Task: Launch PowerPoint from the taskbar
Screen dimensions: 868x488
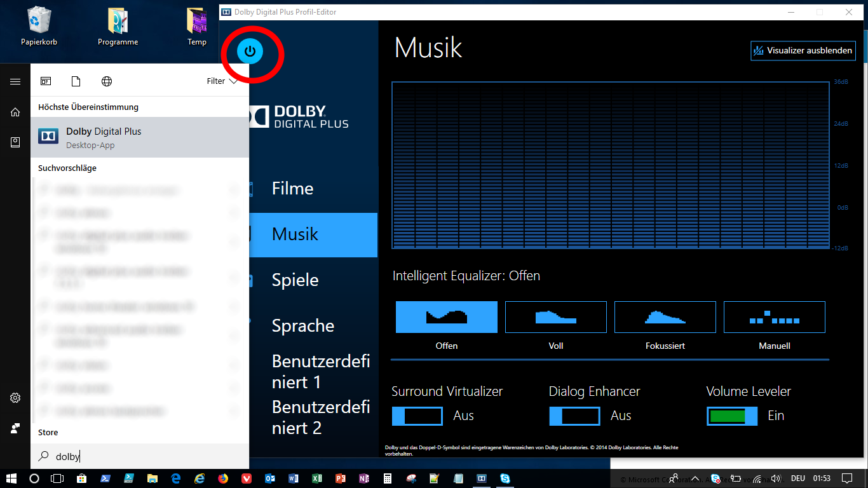Action: (340, 478)
